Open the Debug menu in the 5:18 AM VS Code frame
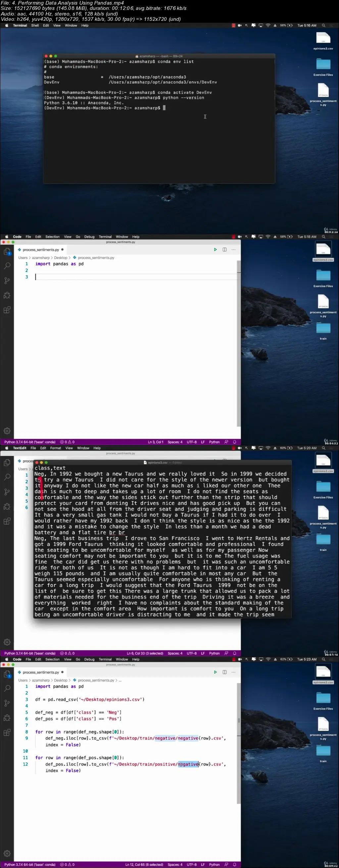Screen dimensions: 339x868 click(89, 237)
